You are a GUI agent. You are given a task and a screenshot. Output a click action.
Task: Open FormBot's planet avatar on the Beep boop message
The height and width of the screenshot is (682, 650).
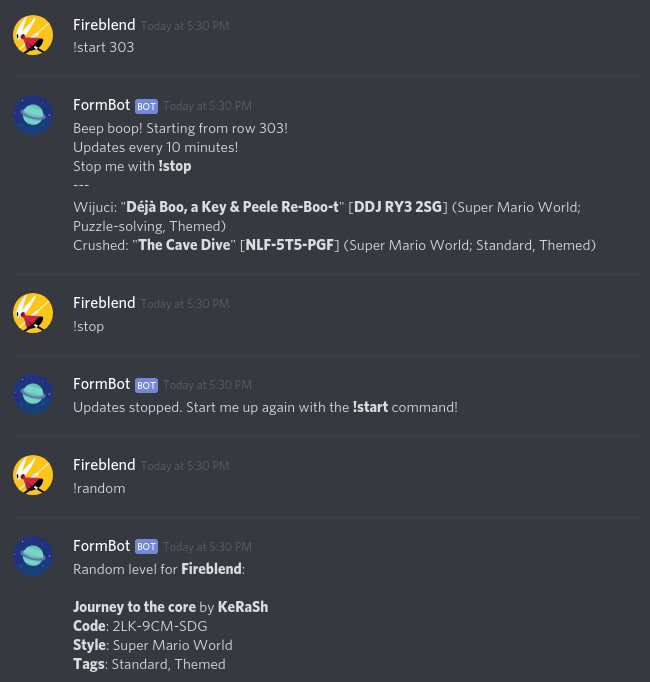point(33,115)
